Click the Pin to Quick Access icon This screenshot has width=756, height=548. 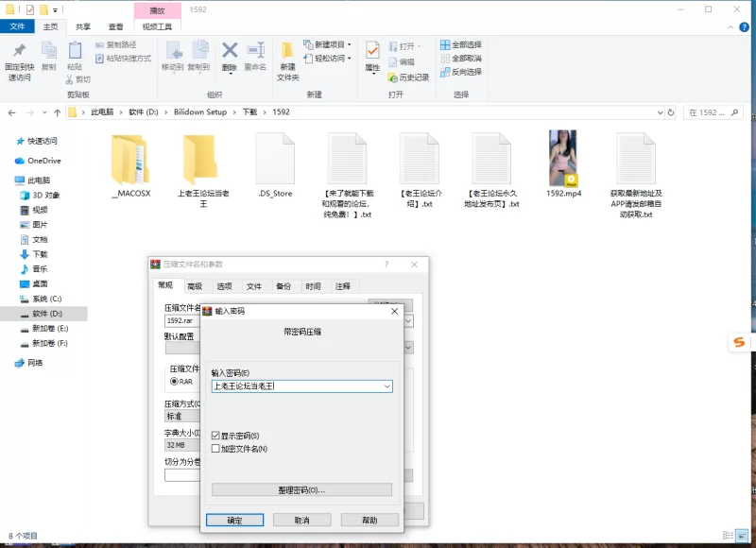pos(19,51)
